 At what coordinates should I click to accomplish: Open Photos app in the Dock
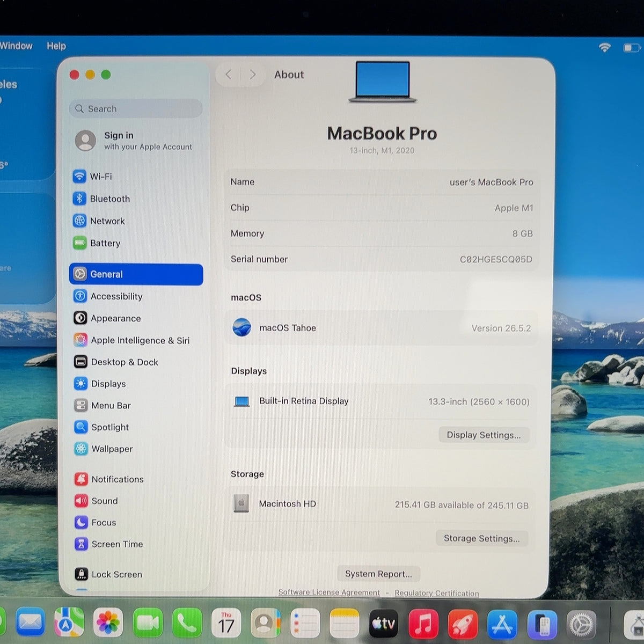(x=108, y=623)
